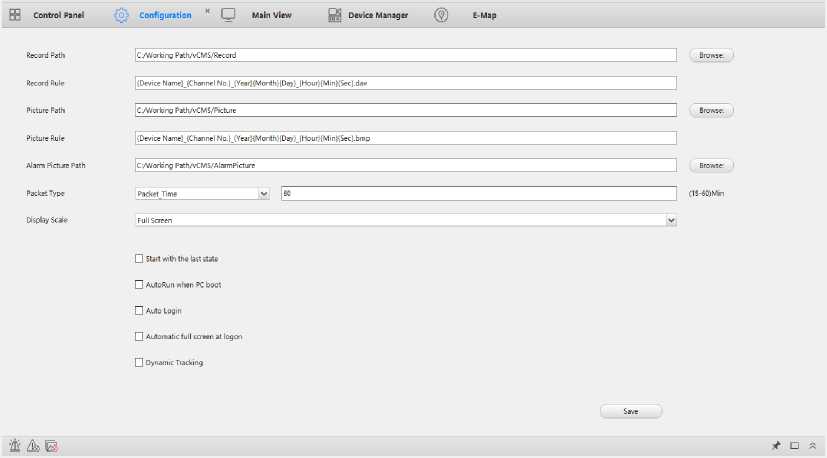Click the E-Map location pin icon
This screenshot has height=458, width=827.
(441, 15)
